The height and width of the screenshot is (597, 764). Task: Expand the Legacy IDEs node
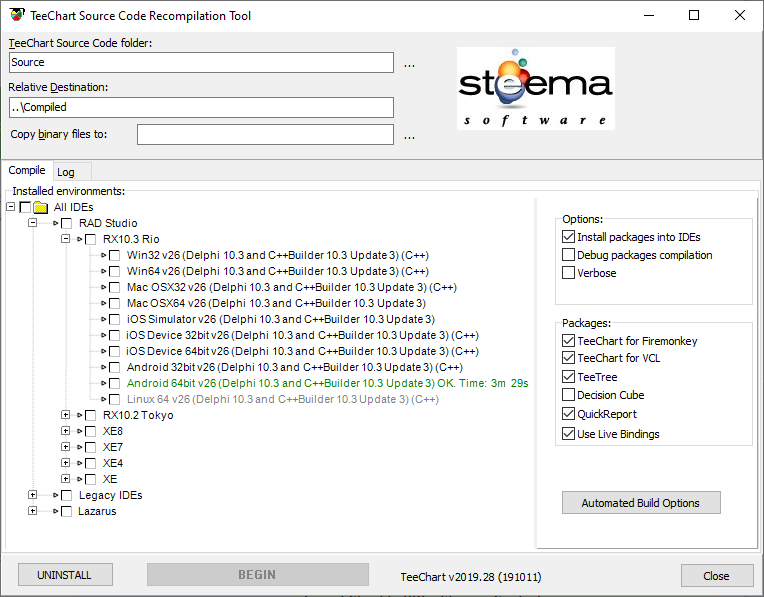[x=32, y=495]
